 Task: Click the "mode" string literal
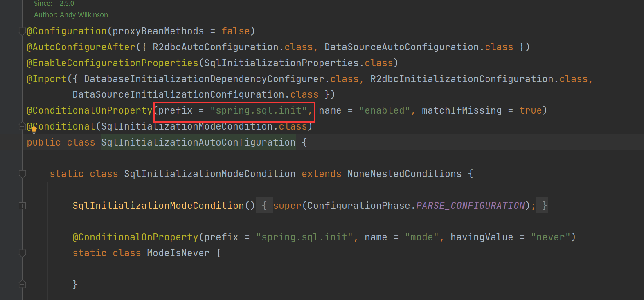(422, 237)
